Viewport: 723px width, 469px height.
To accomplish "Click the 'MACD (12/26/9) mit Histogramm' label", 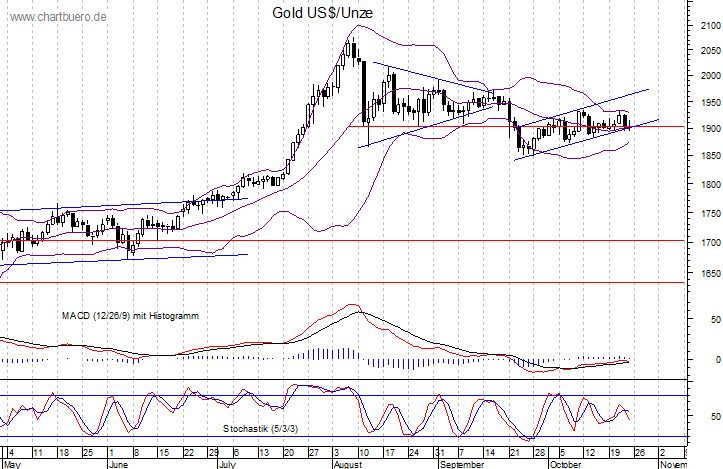I will pyautogui.click(x=130, y=316).
